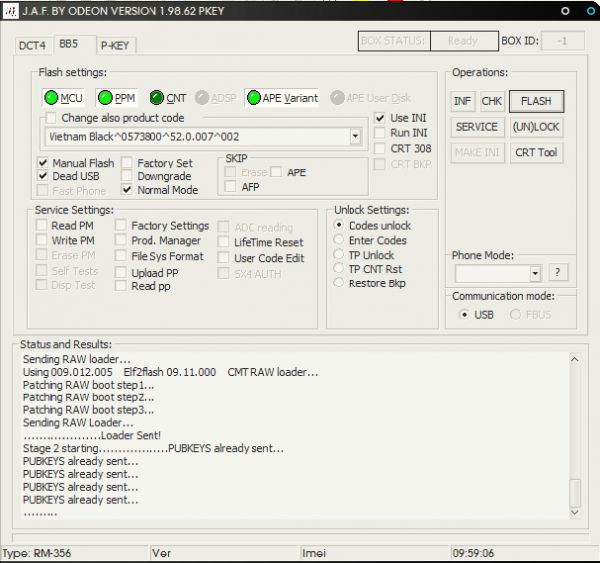Click the log scrollbar down arrow
The width and height of the screenshot is (600, 563).
[x=574, y=512]
